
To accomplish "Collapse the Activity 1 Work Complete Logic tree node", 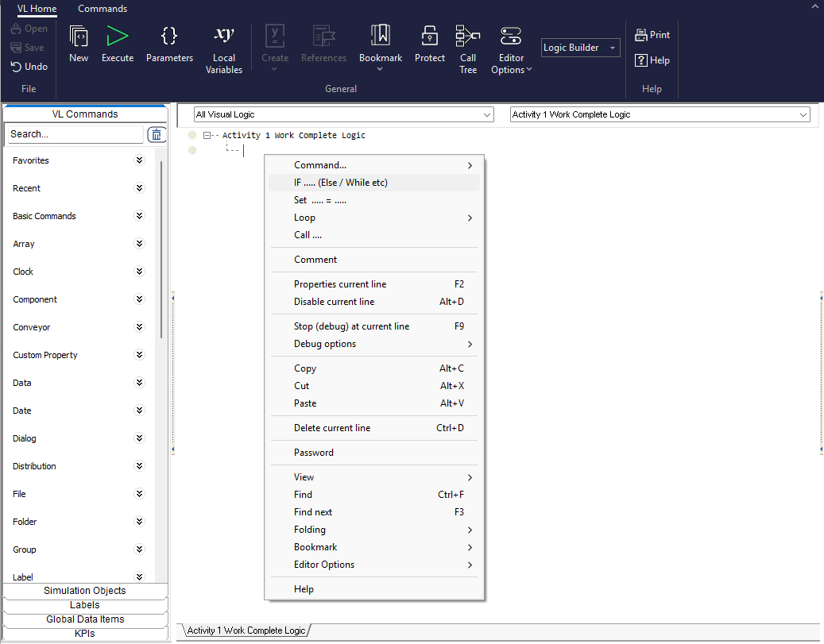I will tap(207, 136).
